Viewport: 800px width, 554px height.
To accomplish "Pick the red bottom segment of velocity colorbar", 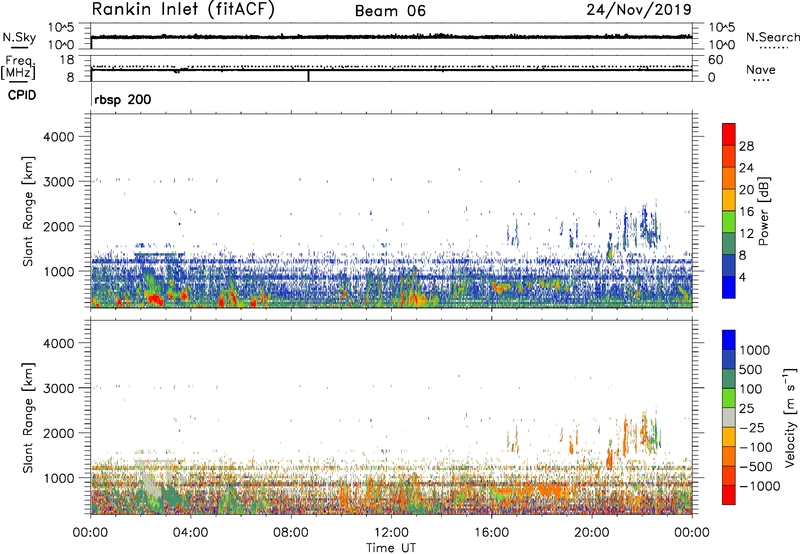I will pos(729,495).
